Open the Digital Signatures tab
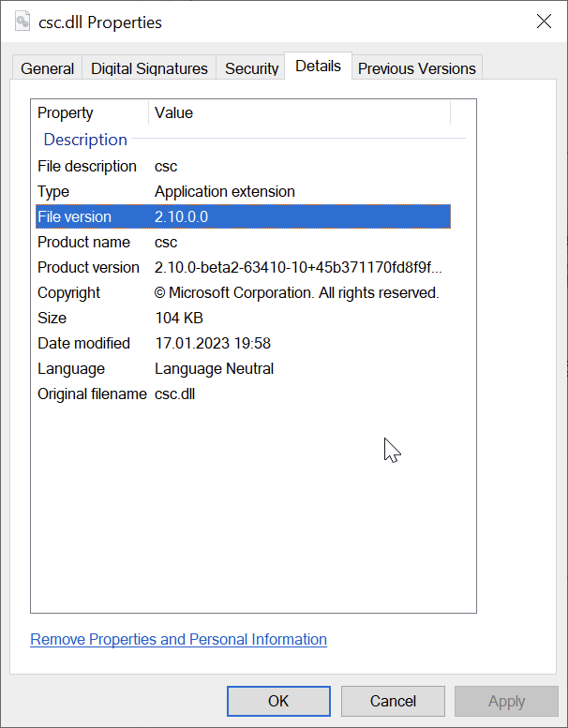The width and height of the screenshot is (568, 728). (x=149, y=68)
